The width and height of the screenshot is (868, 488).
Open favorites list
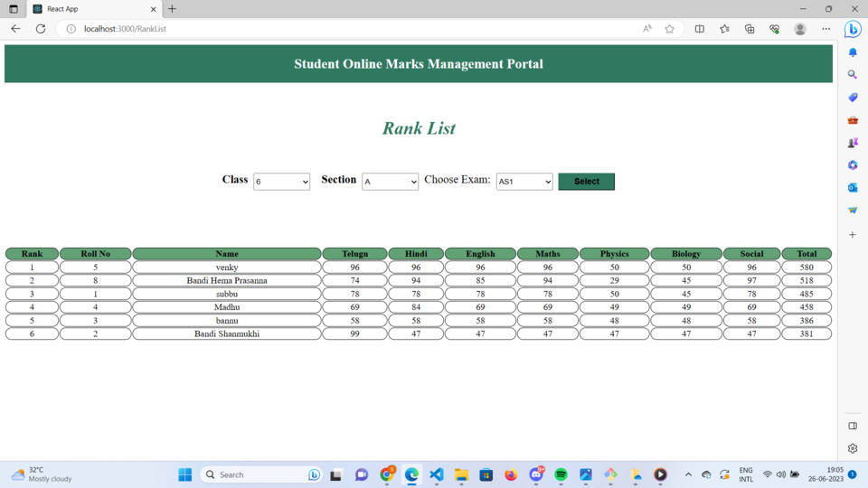pos(724,29)
